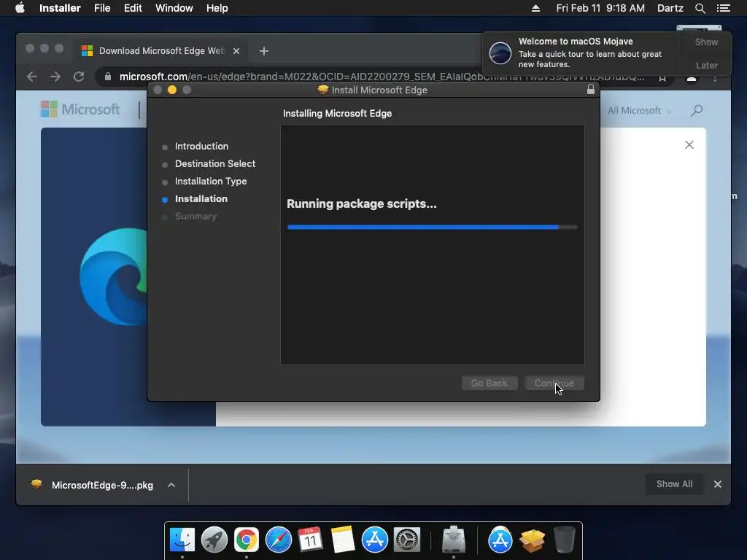
Task: Open the Window menu
Action: (174, 8)
